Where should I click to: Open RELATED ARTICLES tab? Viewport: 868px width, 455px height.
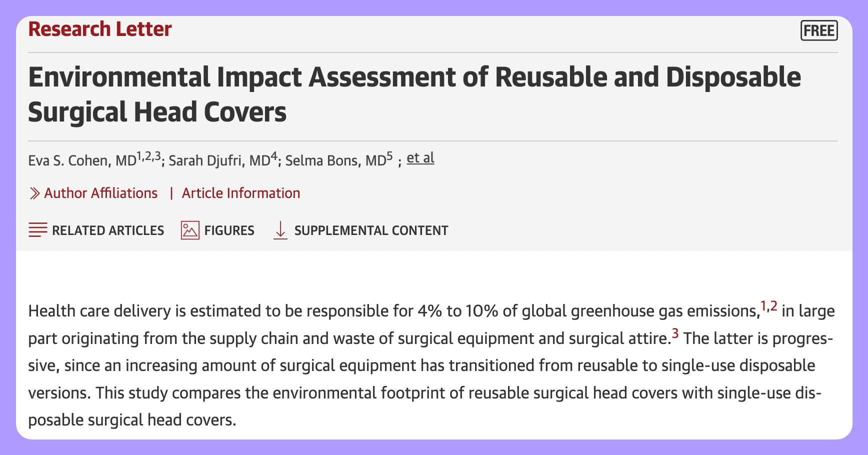108,230
